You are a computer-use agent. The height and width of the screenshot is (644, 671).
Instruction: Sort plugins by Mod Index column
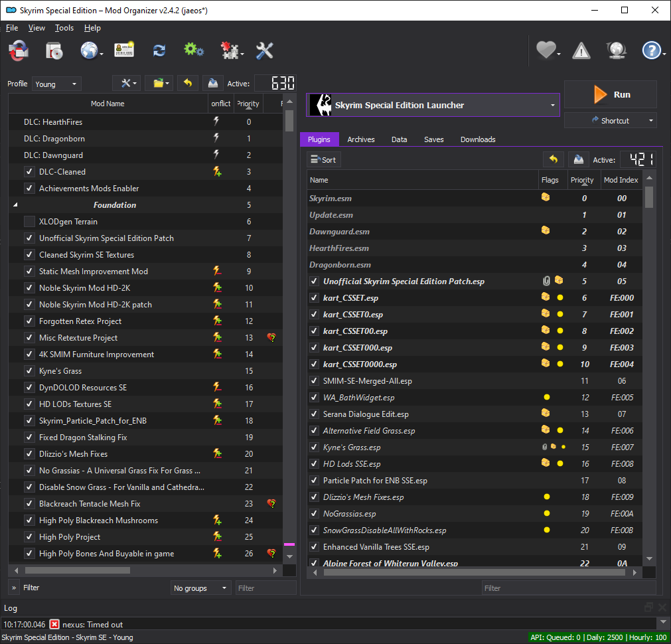pos(621,180)
